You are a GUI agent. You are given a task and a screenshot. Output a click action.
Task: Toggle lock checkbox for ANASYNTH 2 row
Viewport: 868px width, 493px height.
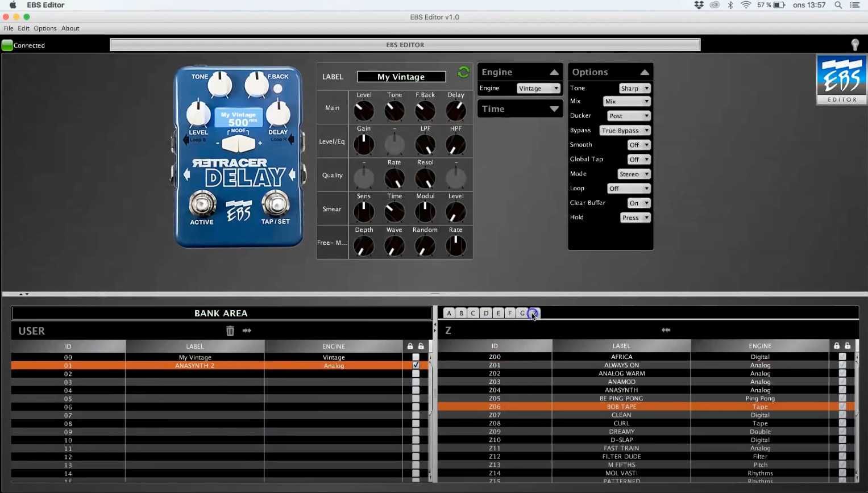point(416,366)
